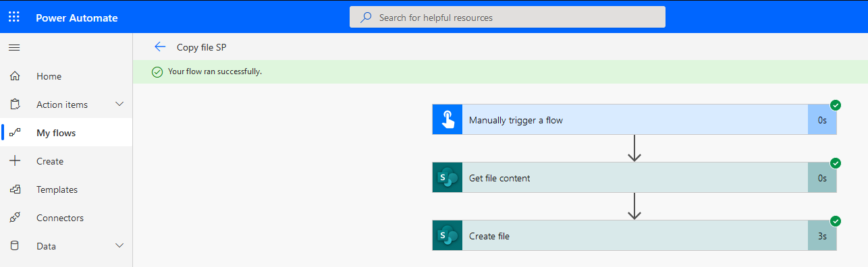Click the search magnifier icon
Image resolution: width=868 pixels, height=267 pixels.
point(366,18)
